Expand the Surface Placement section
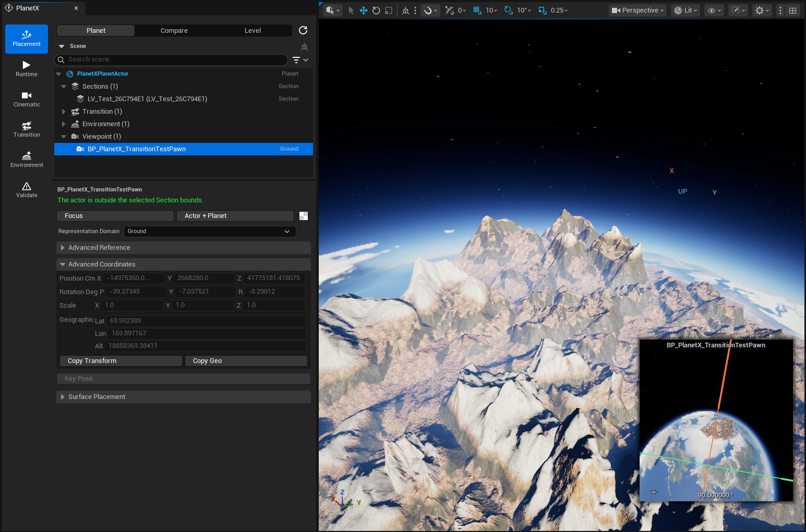This screenshot has width=806, height=532. click(x=184, y=397)
